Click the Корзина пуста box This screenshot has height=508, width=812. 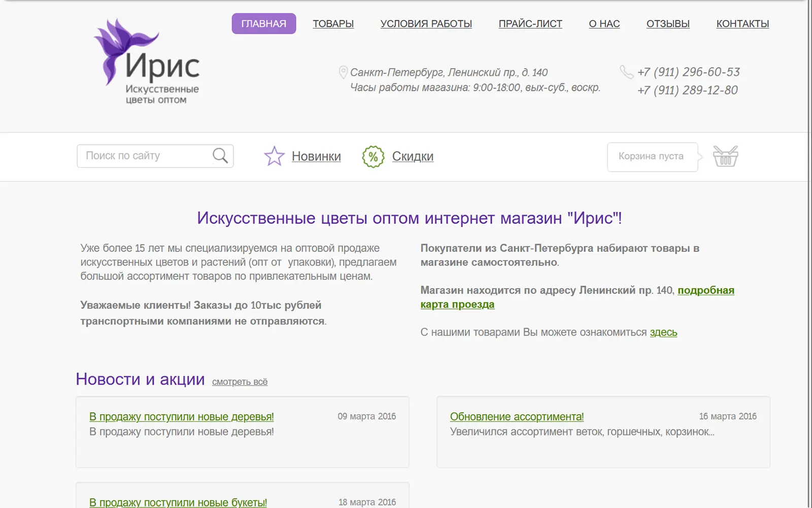pos(652,156)
